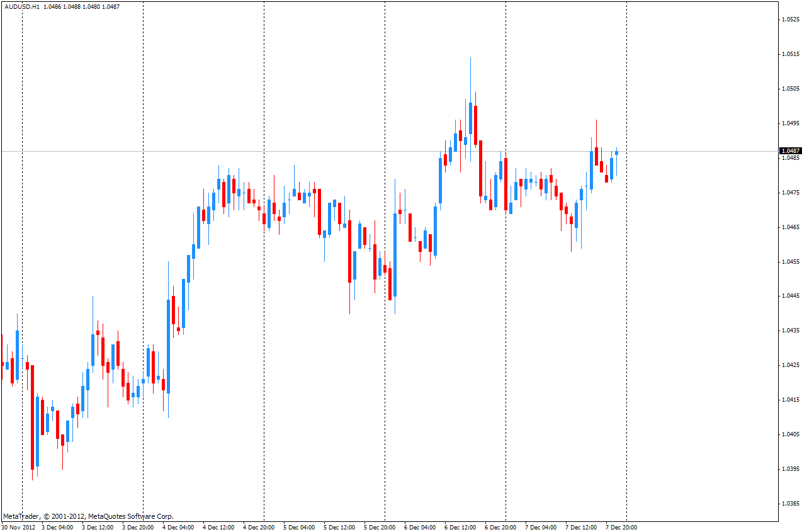Click the 1.0465 price axis label
This screenshot has width=802, height=532.
tap(791, 227)
